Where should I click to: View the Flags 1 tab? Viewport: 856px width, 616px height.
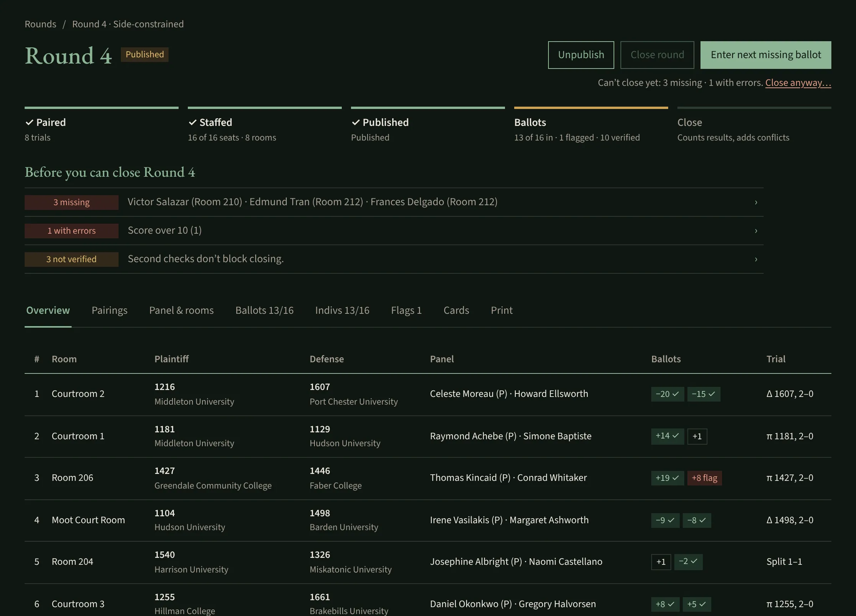(x=406, y=310)
